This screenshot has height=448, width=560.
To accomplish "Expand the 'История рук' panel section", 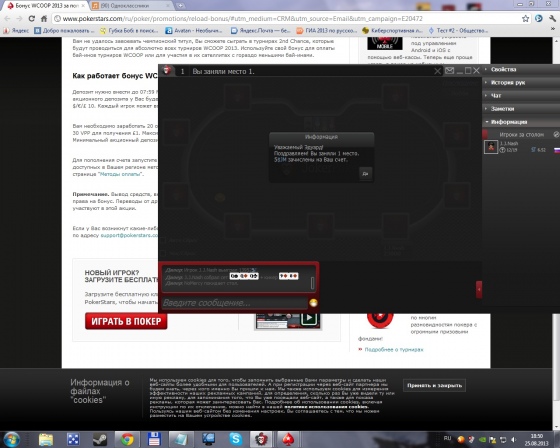I will (521, 83).
